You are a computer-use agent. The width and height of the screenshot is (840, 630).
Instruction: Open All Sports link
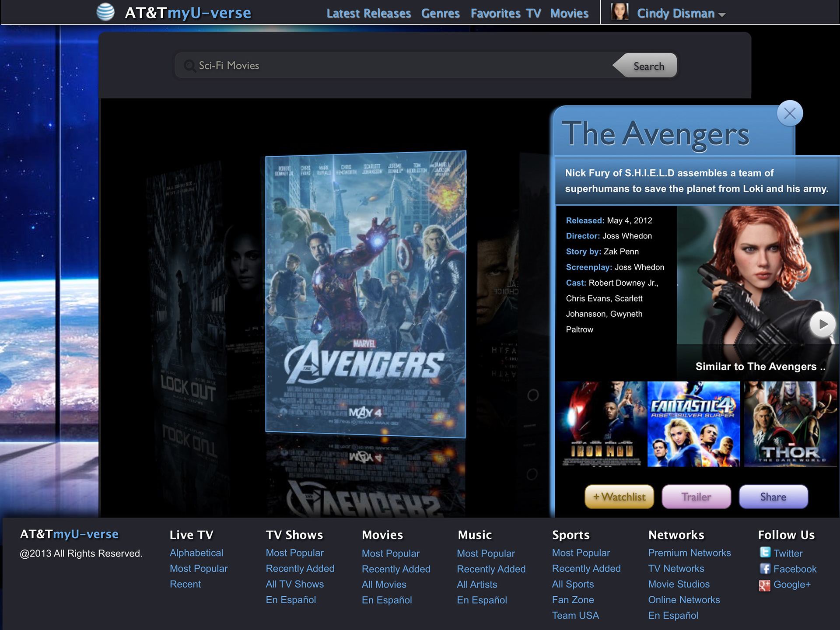pos(573,584)
